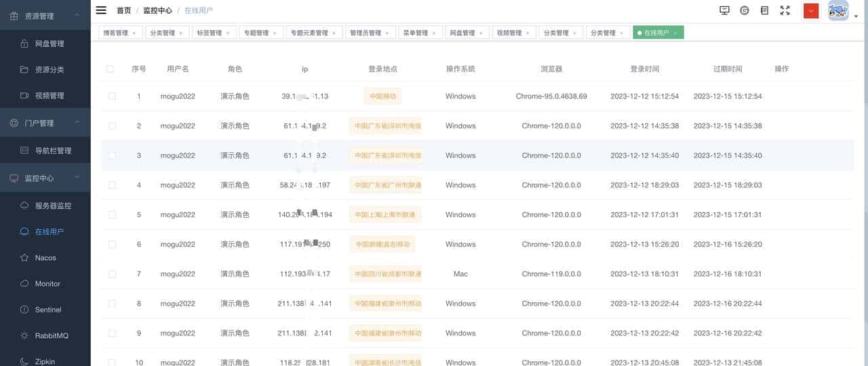868x366 pixels.
Task: Tick the checkbox for row number 8
Action: coord(112,304)
